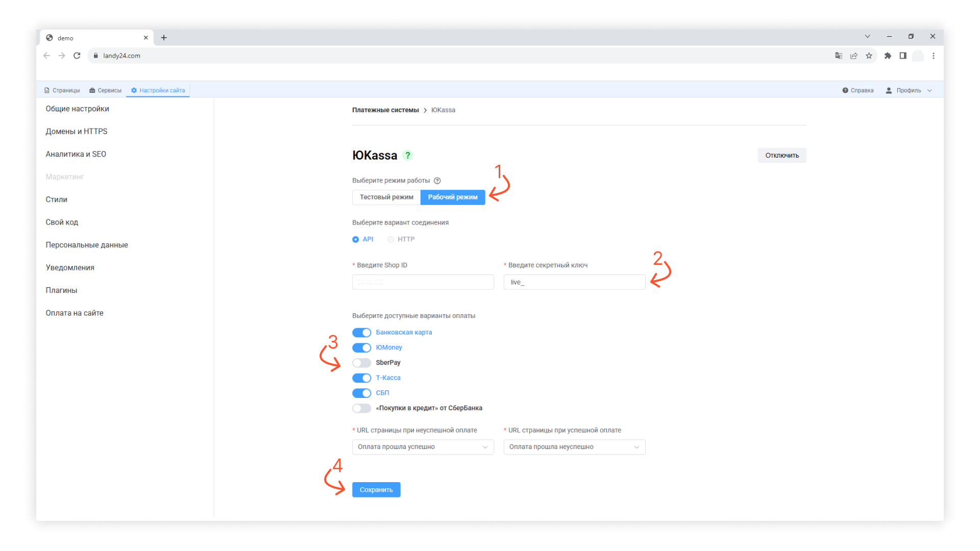The image size is (980, 551).
Task: Go back to Платежные системы breadcrumb
Action: pos(385,110)
